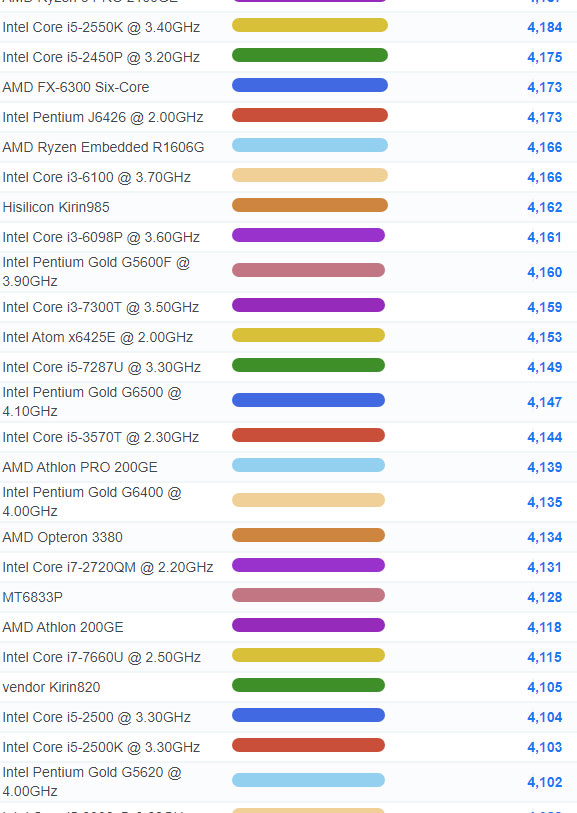
Task: Click score 4,102 for Pentium Gold G5620
Action: 544,783
